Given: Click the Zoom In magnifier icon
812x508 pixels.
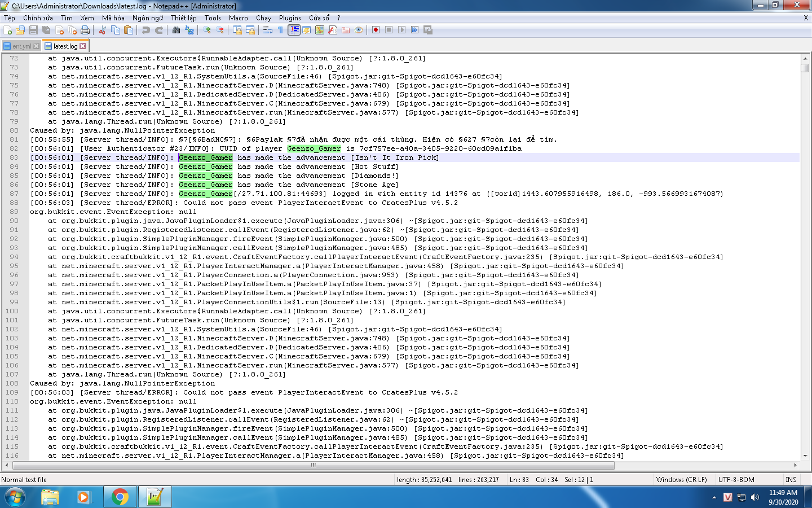Looking at the screenshot, I should pos(207,30).
